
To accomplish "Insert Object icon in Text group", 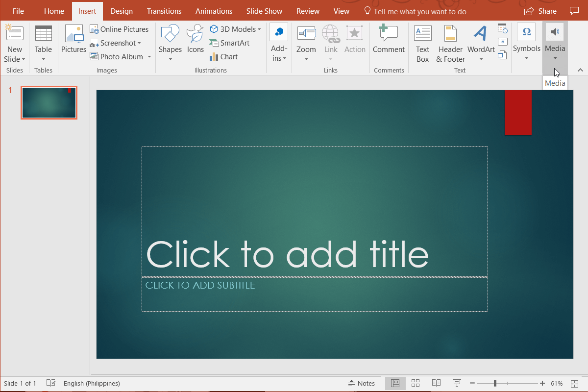I will (502, 55).
